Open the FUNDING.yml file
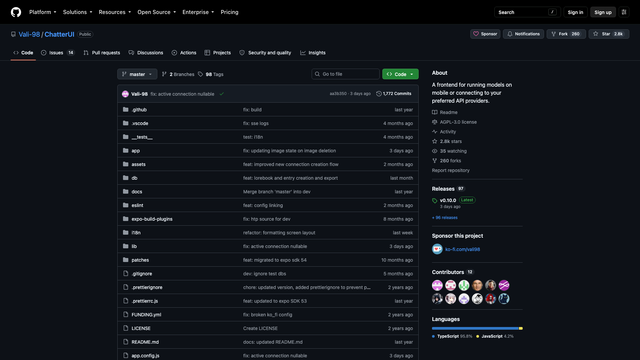This screenshot has height=360, width=640. click(146, 315)
